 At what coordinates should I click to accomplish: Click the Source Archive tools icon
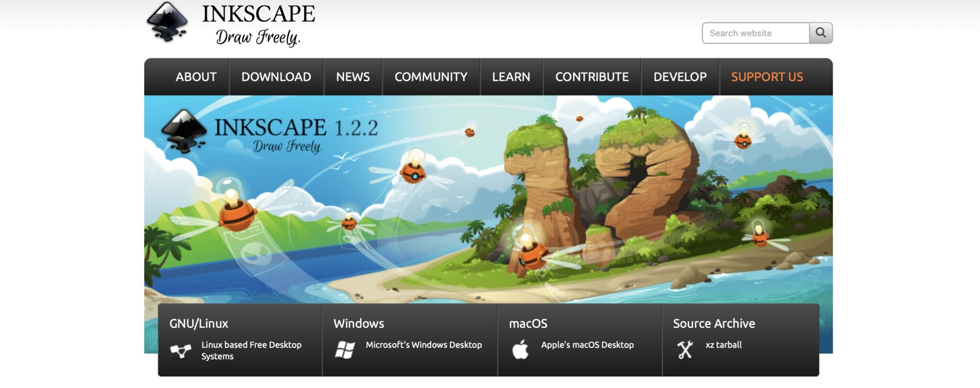[x=685, y=350]
